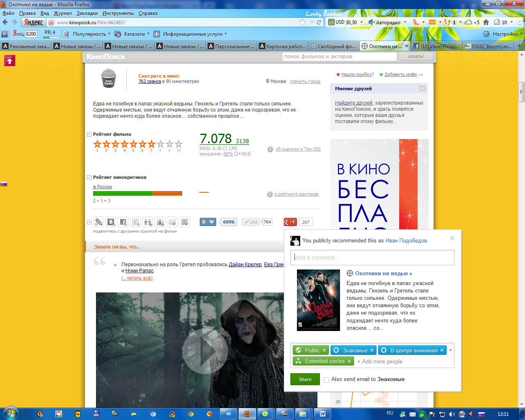525x420 pixels.
Task: Click the Нашли ошибку? link
Action: click(x=358, y=74)
